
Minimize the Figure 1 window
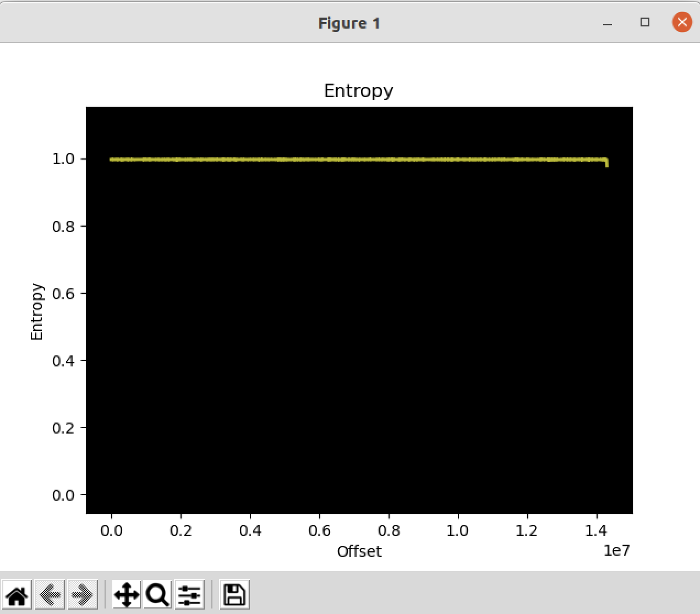tap(608, 23)
